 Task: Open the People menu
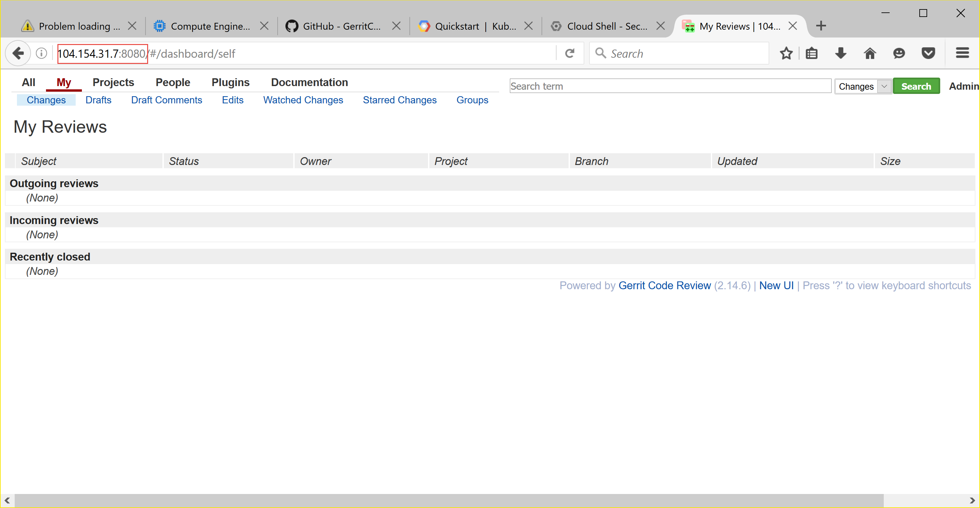pyautogui.click(x=173, y=82)
